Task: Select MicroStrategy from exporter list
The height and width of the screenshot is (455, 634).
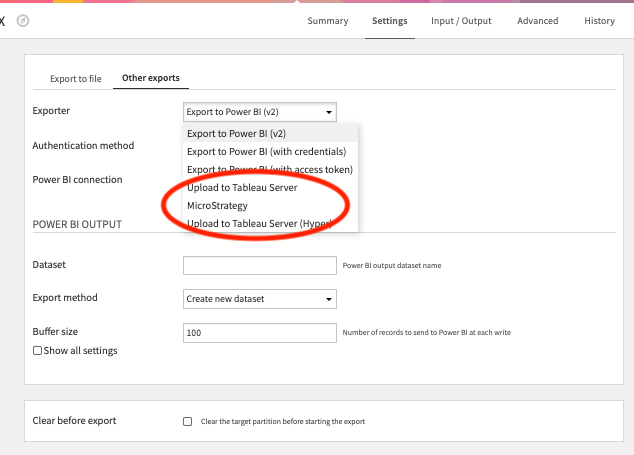Action: [270, 205]
